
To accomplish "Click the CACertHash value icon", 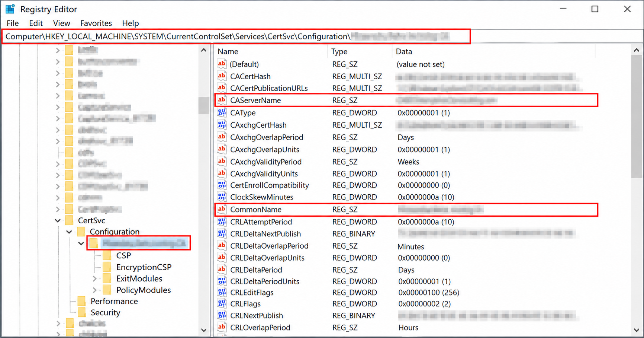I will point(222,76).
